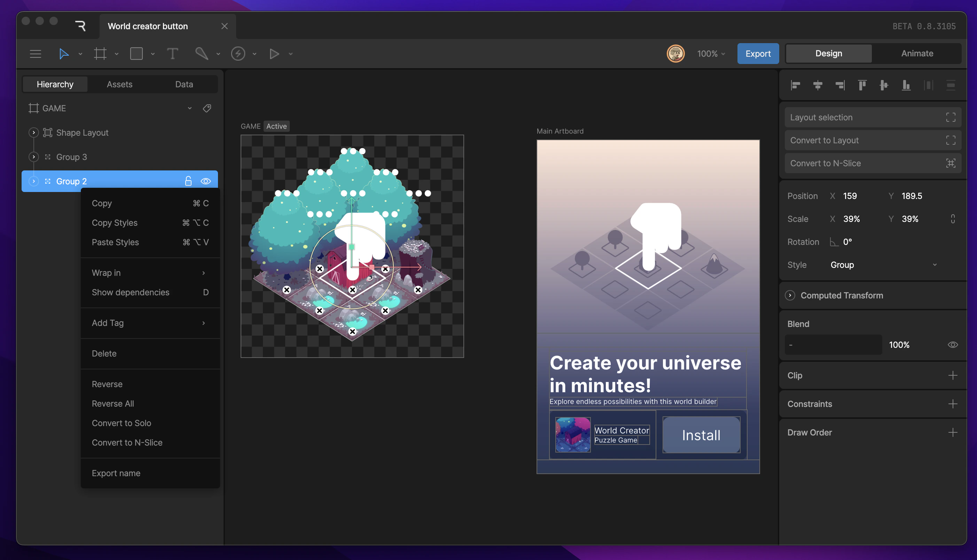Click the Play preview icon
977x560 pixels.
coord(274,54)
